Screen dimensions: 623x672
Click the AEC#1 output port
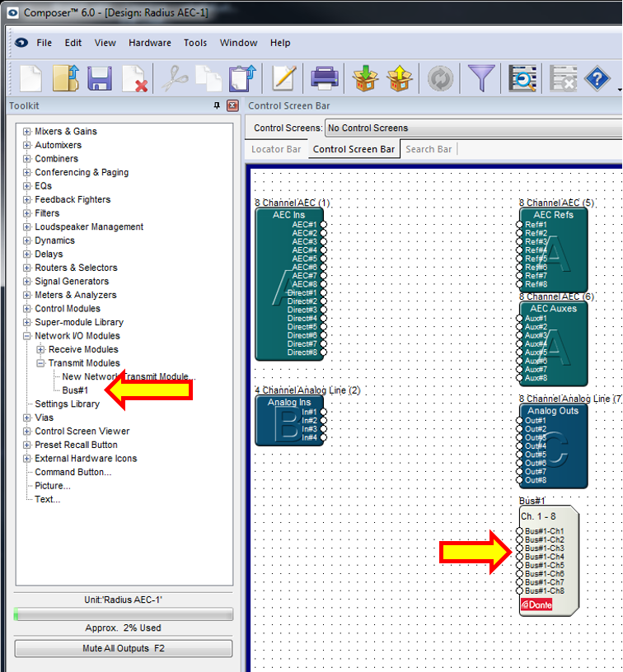tap(323, 225)
